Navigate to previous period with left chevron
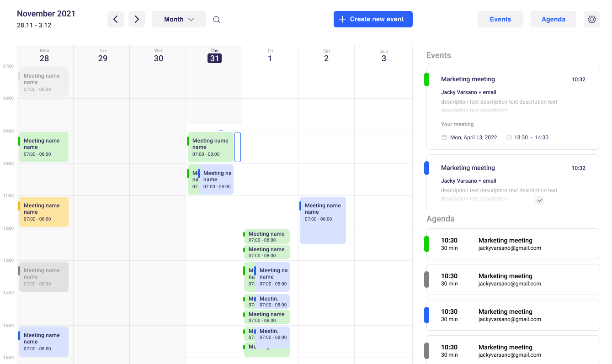Viewport: 612px width, 364px height. tap(115, 19)
